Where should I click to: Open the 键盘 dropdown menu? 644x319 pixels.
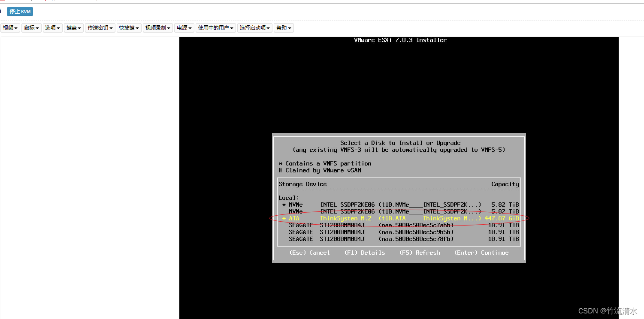tap(74, 28)
